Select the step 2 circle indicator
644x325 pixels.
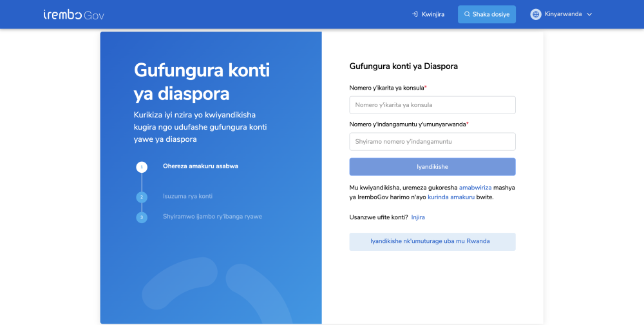(142, 197)
